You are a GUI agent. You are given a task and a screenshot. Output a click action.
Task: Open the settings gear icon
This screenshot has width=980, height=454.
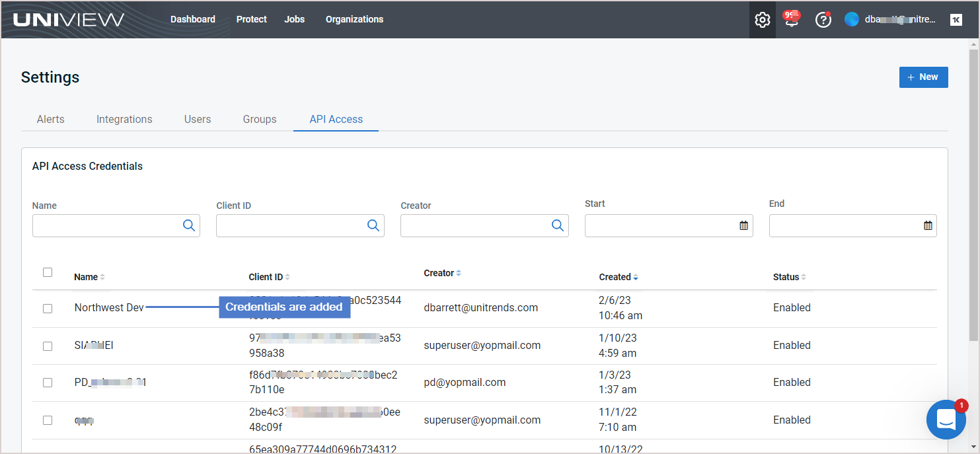click(x=762, y=20)
